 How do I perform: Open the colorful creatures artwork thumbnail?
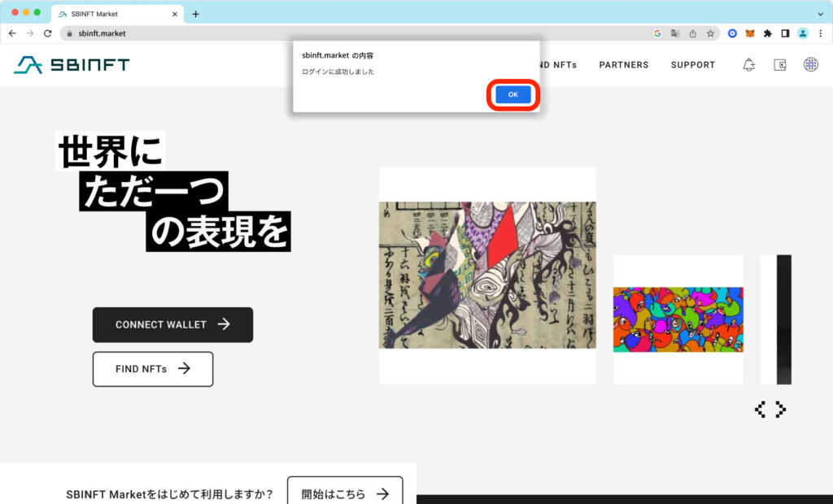coord(678,319)
